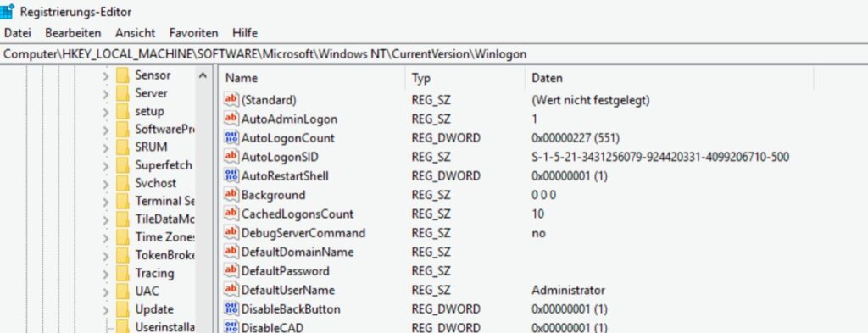The image size is (868, 333).
Task: Click the Background data '0 0 0'
Action: (x=543, y=195)
